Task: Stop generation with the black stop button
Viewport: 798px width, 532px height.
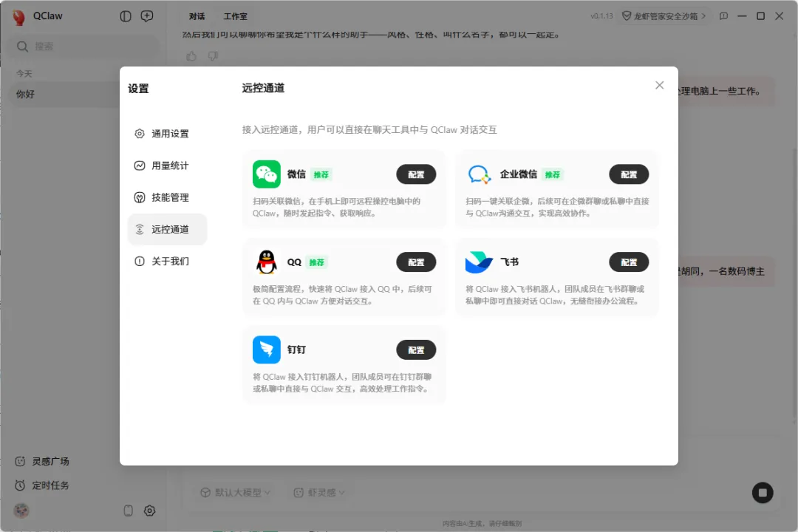Action: pyautogui.click(x=763, y=493)
